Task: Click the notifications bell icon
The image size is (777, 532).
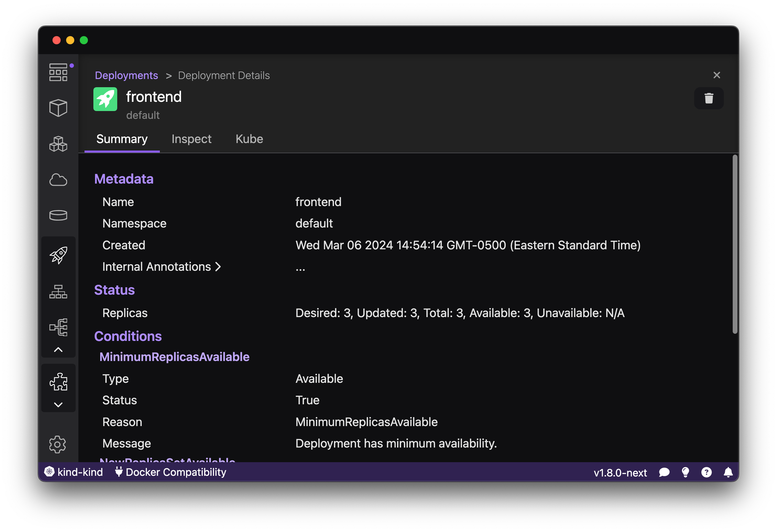Action: point(727,471)
